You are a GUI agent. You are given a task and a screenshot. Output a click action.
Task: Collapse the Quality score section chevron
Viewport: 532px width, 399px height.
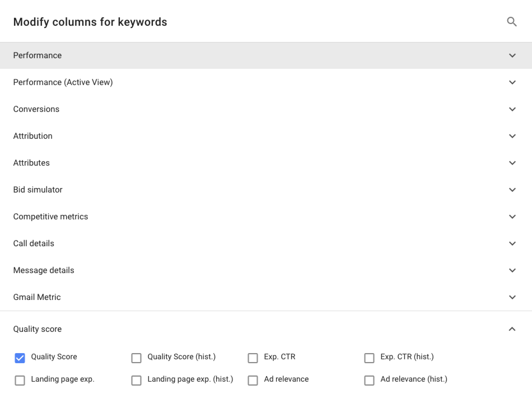pyautogui.click(x=512, y=329)
